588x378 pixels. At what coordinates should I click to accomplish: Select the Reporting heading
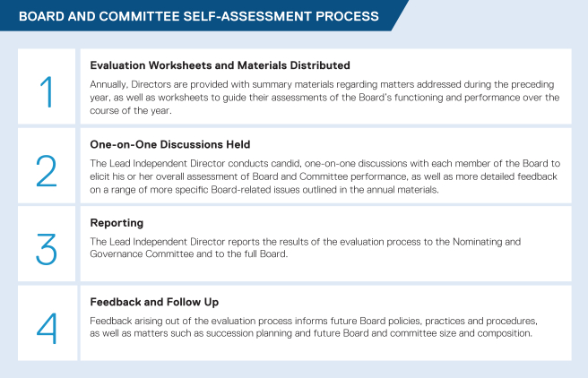click(117, 222)
